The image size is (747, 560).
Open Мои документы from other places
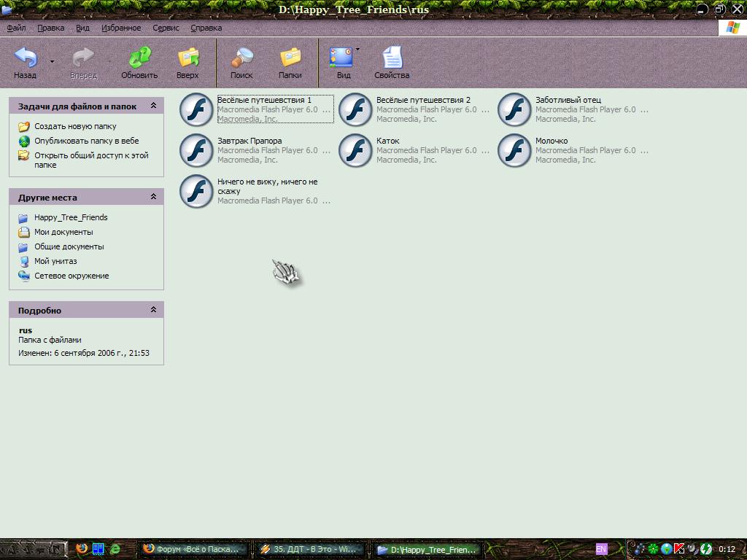[x=63, y=232]
